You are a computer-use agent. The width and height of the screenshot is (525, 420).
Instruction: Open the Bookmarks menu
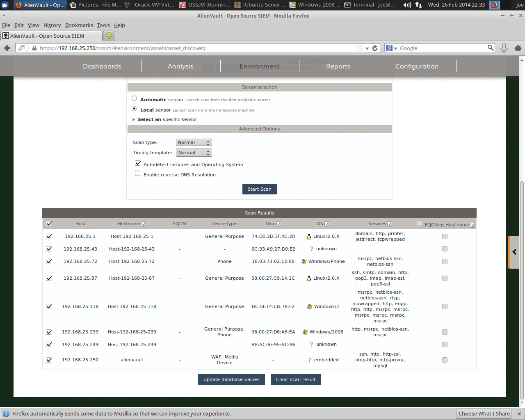79,25
